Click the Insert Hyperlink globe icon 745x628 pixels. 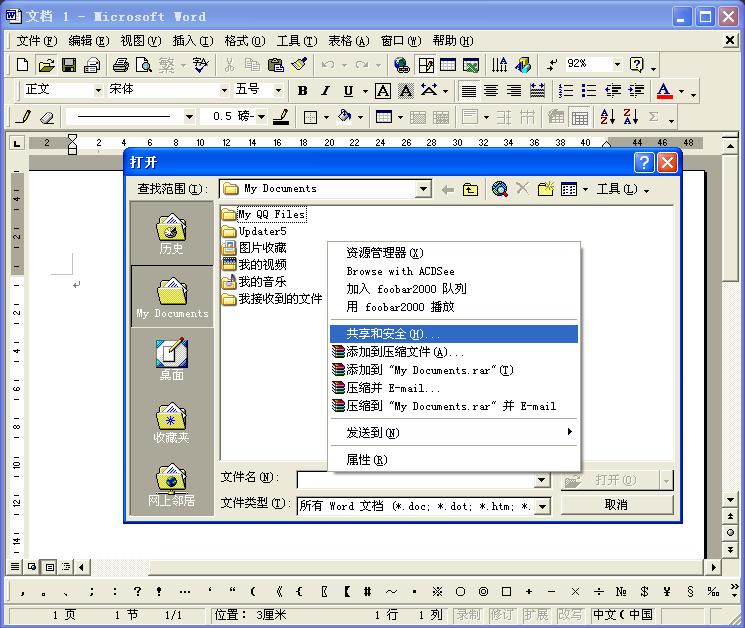[402, 65]
